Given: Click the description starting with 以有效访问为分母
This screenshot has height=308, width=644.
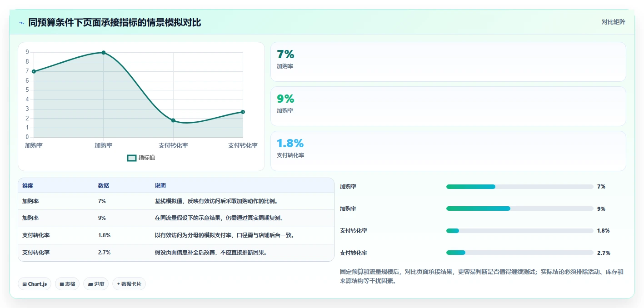Looking at the screenshot, I should pyautogui.click(x=225, y=235).
